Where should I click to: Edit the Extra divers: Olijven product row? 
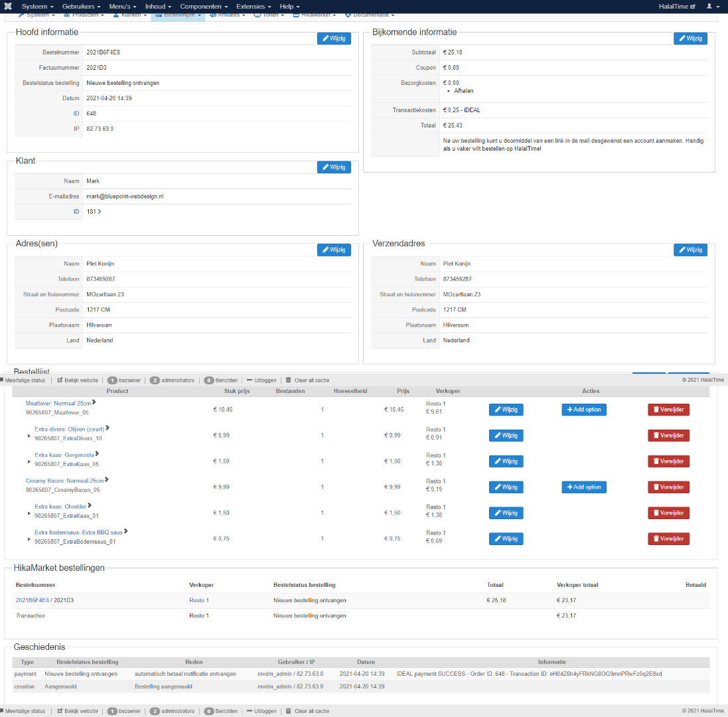pyautogui.click(x=506, y=436)
